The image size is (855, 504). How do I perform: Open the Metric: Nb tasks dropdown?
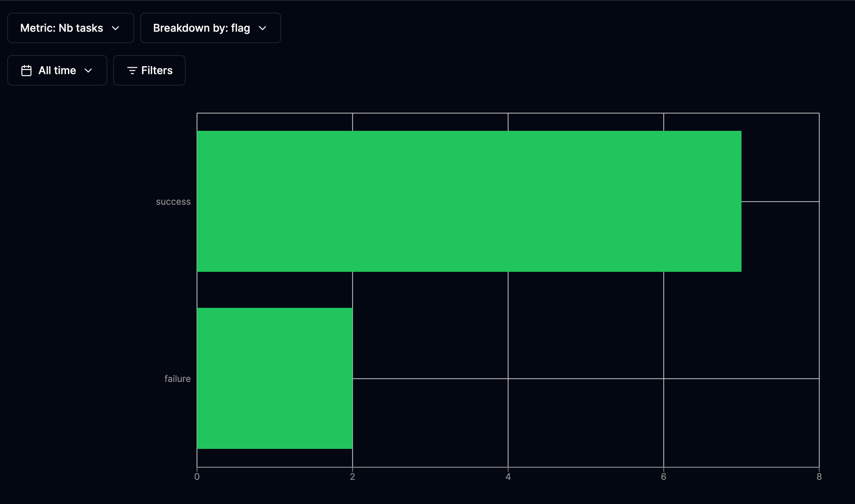[x=71, y=28]
